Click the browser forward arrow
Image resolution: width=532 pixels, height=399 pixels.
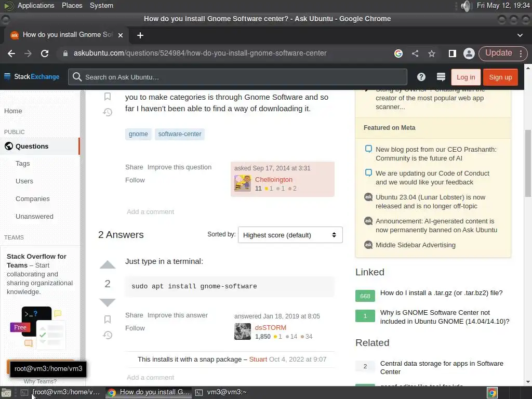tap(28, 54)
